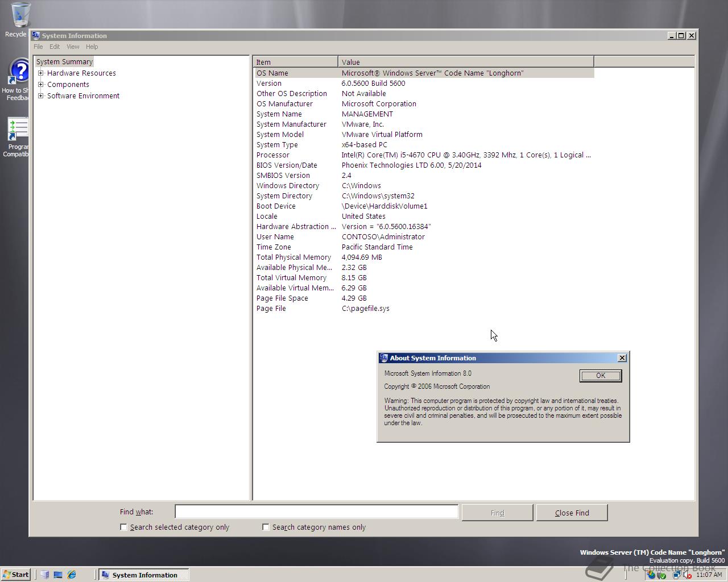The width and height of the screenshot is (728, 582).
Task: Focus the Find what input field
Action: click(x=316, y=512)
